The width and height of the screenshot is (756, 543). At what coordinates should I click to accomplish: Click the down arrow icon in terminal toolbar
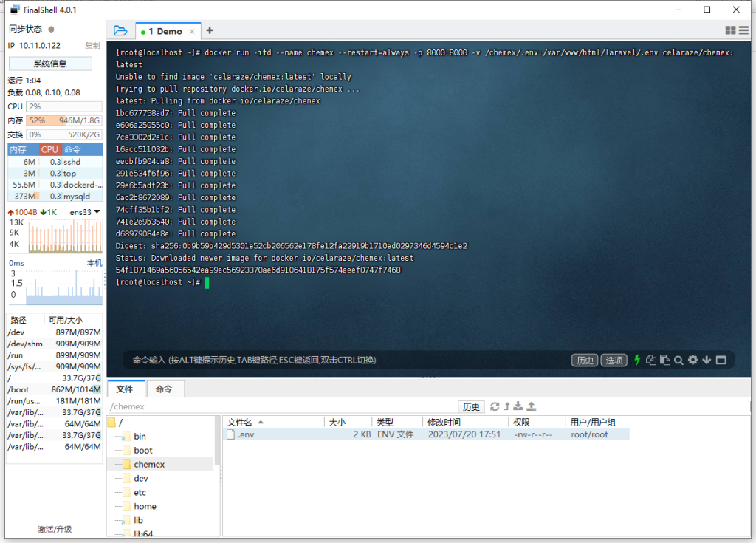point(707,360)
